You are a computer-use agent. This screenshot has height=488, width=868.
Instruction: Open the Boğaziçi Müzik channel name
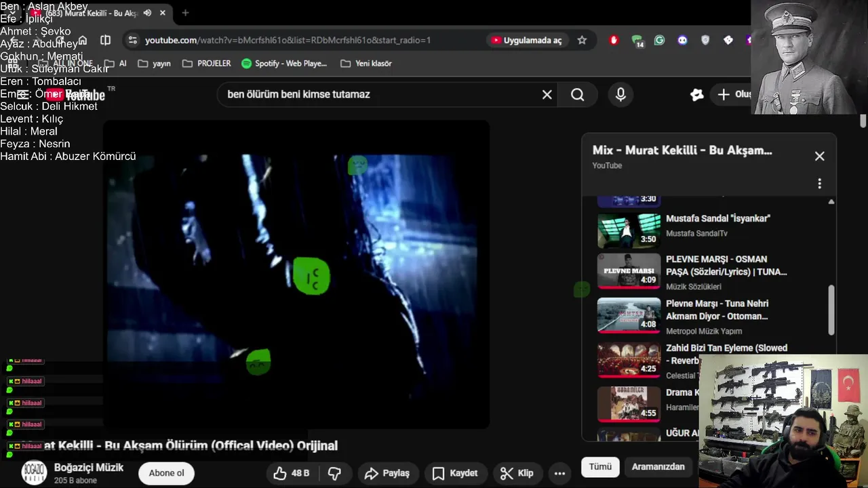[x=89, y=468]
